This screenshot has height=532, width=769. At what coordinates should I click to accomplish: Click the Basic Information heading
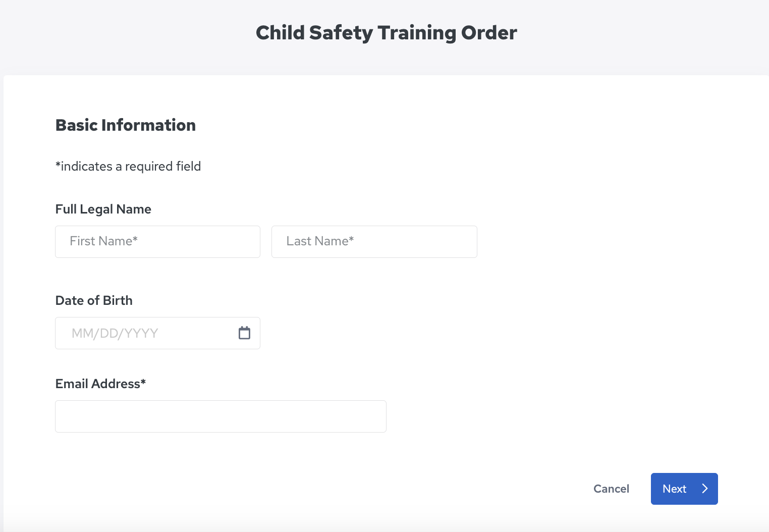coord(125,125)
